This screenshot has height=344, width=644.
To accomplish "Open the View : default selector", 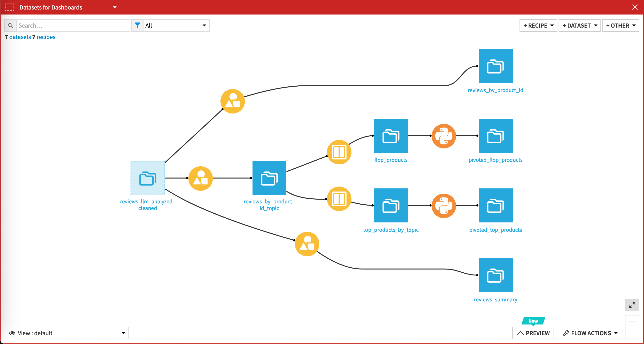I will (x=66, y=333).
